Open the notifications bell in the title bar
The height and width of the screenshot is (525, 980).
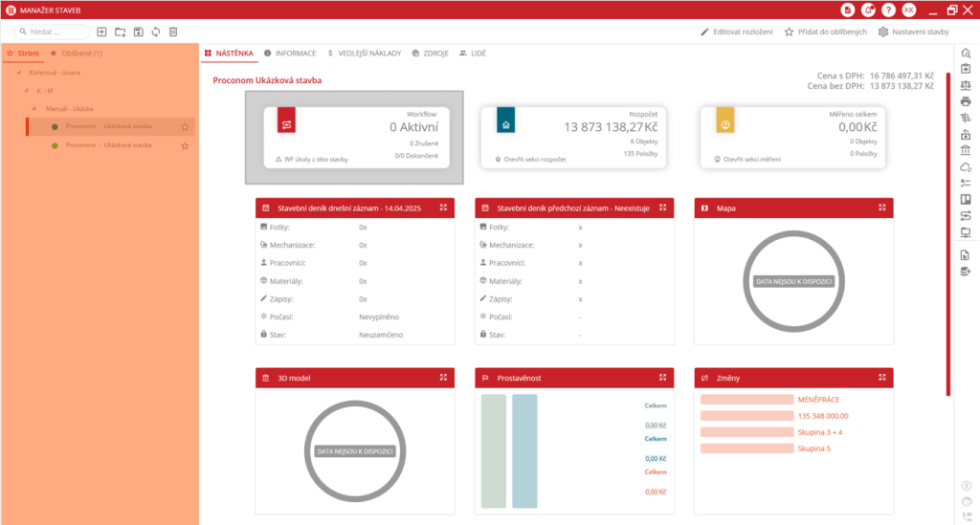[x=868, y=10]
